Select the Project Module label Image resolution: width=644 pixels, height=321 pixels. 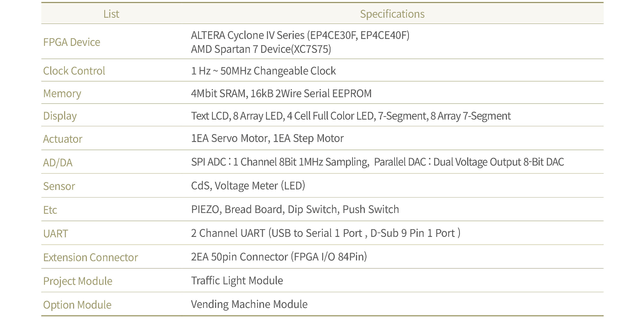click(x=78, y=281)
